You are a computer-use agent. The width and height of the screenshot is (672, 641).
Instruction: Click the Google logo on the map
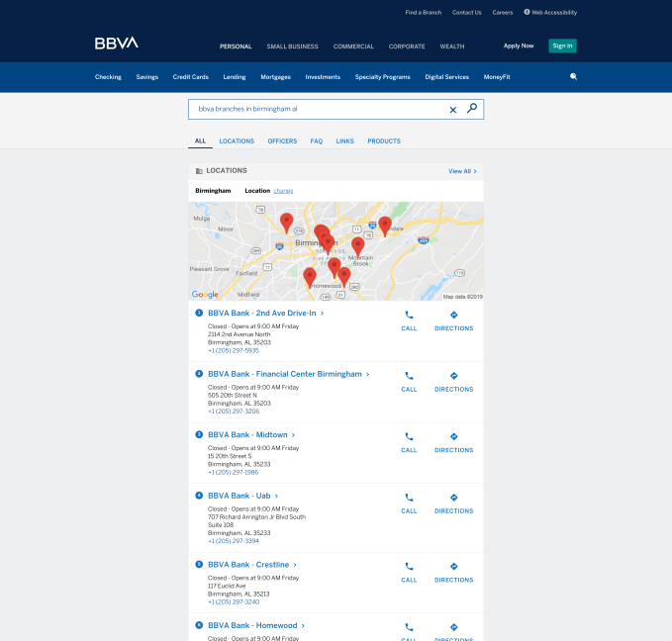pos(205,295)
